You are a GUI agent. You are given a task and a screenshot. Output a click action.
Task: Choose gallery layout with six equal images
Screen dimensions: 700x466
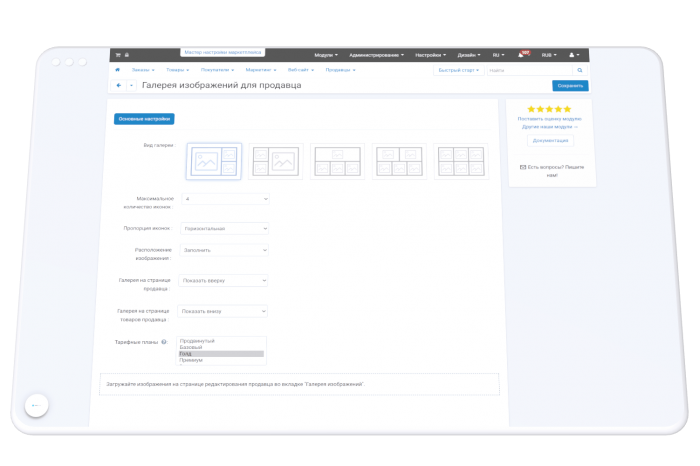461,161
